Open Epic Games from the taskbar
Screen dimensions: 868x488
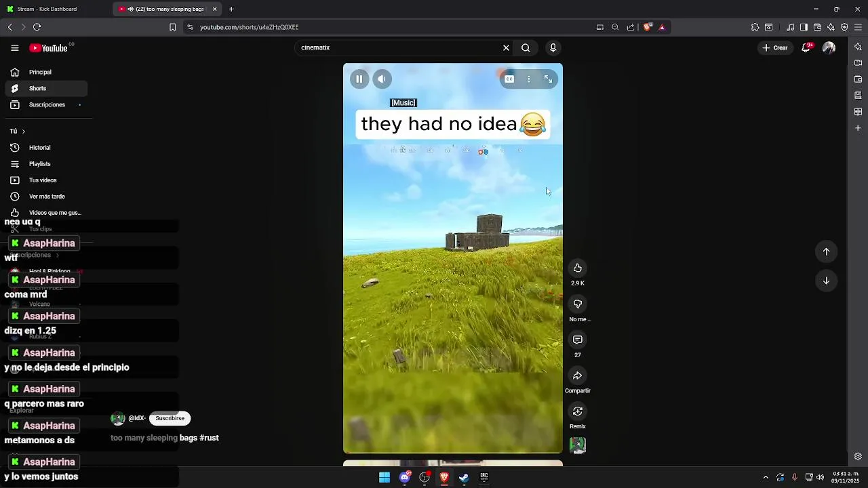(484, 477)
